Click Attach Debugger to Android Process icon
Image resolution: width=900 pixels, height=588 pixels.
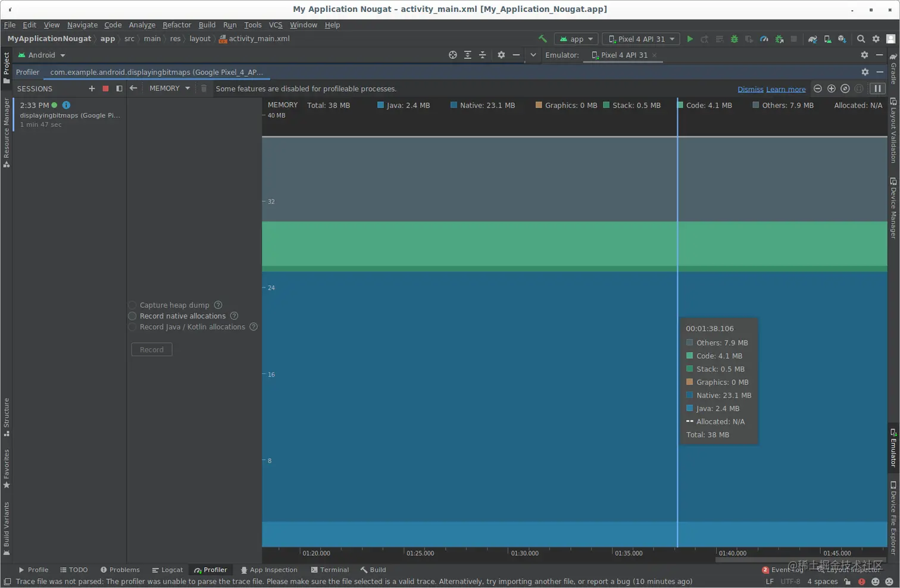(779, 39)
